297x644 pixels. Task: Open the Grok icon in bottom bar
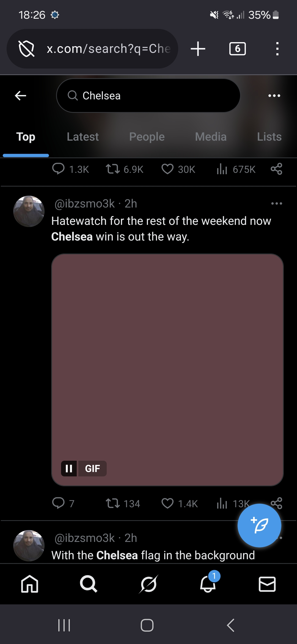(x=148, y=584)
